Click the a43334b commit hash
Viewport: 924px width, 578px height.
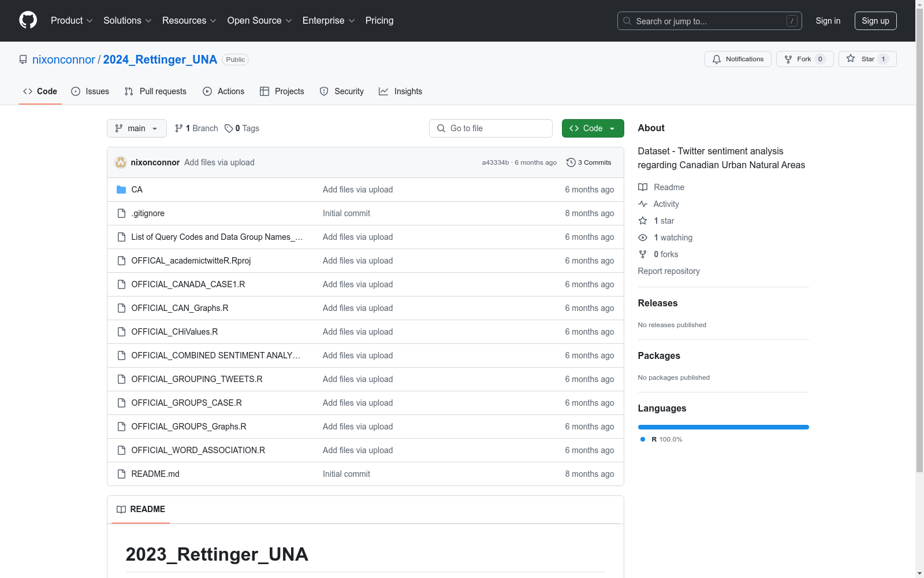(495, 162)
